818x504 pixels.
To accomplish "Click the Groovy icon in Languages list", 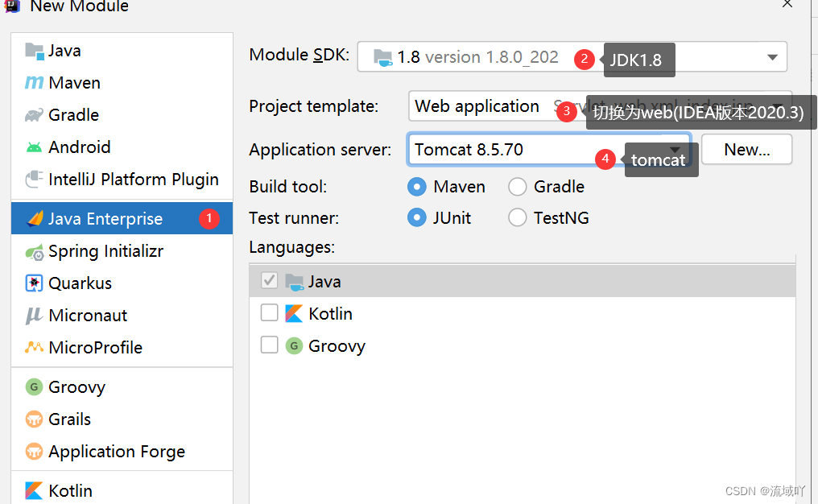I will [x=294, y=345].
